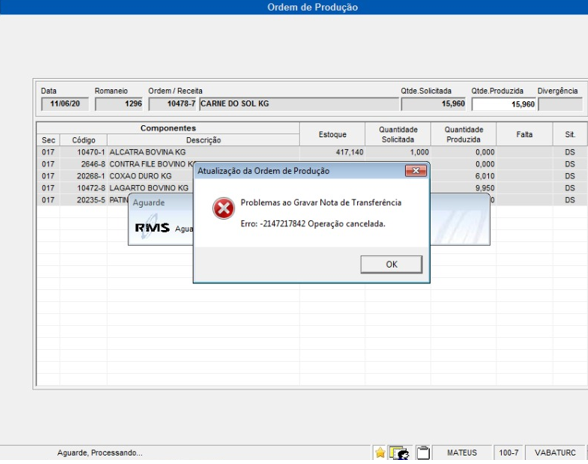Select the LAGARTO BOVINO KG row description
Viewport: 588px width, 464px height.
point(149,188)
